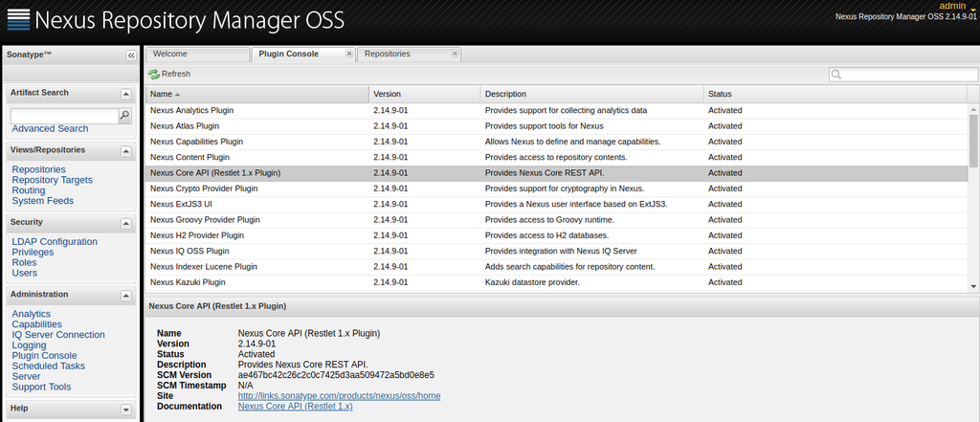Close the Repositories tab
The image size is (980, 422).
[x=455, y=54]
